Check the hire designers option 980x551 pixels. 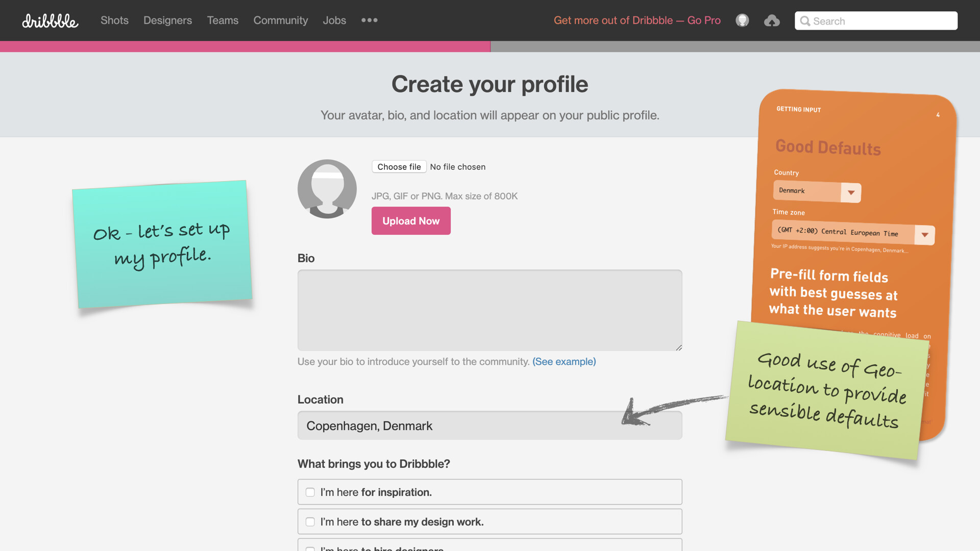tap(310, 548)
